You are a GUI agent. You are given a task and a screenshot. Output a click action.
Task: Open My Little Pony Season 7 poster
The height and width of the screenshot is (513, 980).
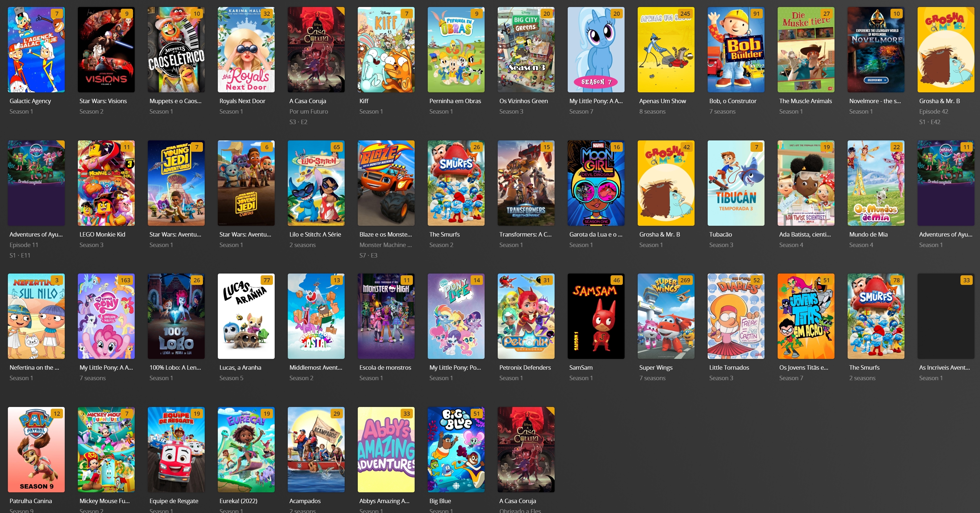pyautogui.click(x=596, y=50)
